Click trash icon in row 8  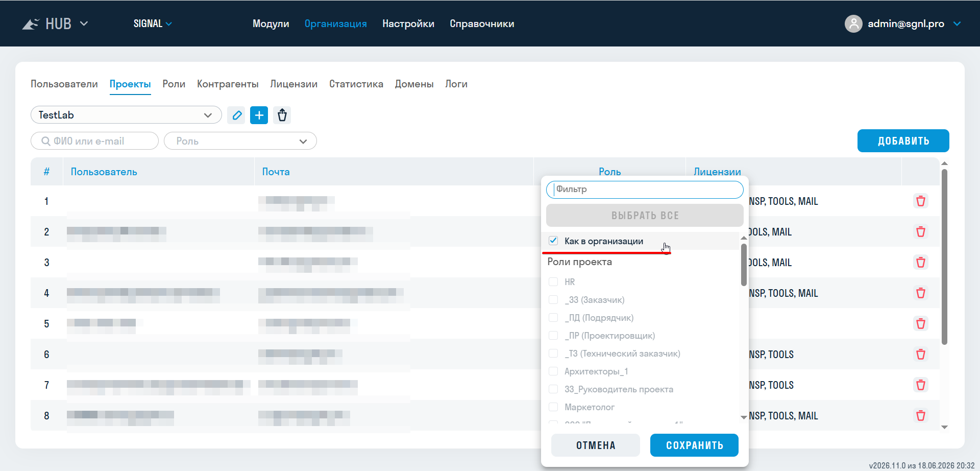point(921,416)
